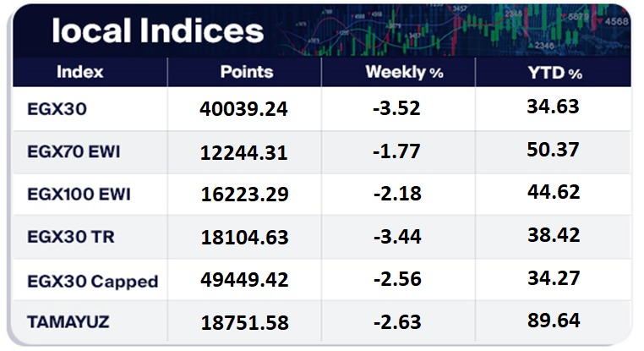This screenshot has width=644, height=351.
Task: Select the EGX100 EWI index label
Action: [79, 195]
